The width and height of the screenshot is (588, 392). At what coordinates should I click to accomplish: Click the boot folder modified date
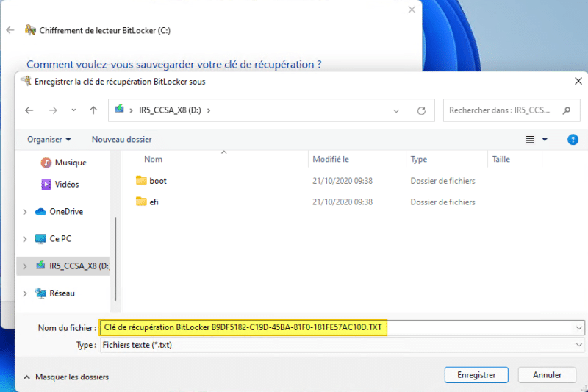[343, 181]
